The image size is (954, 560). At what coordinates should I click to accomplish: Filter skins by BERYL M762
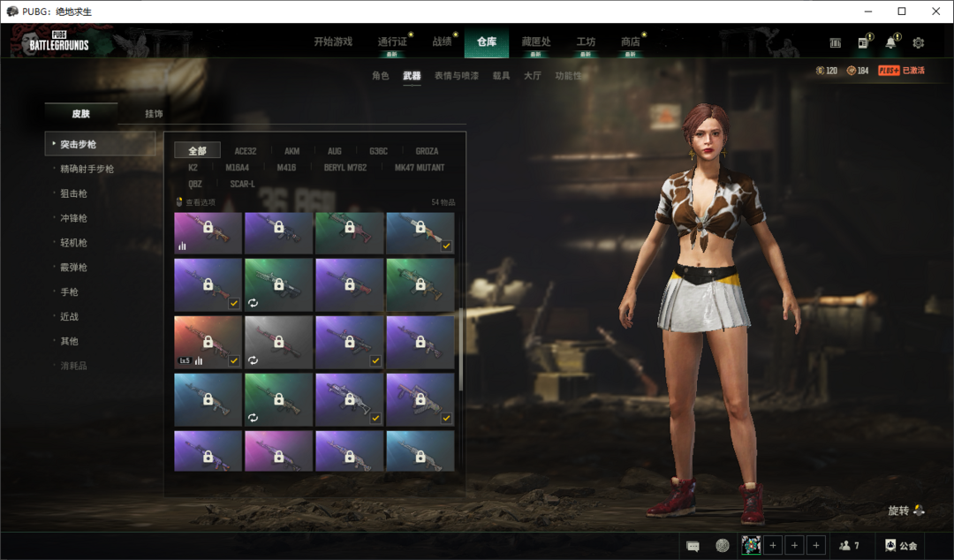click(x=345, y=168)
